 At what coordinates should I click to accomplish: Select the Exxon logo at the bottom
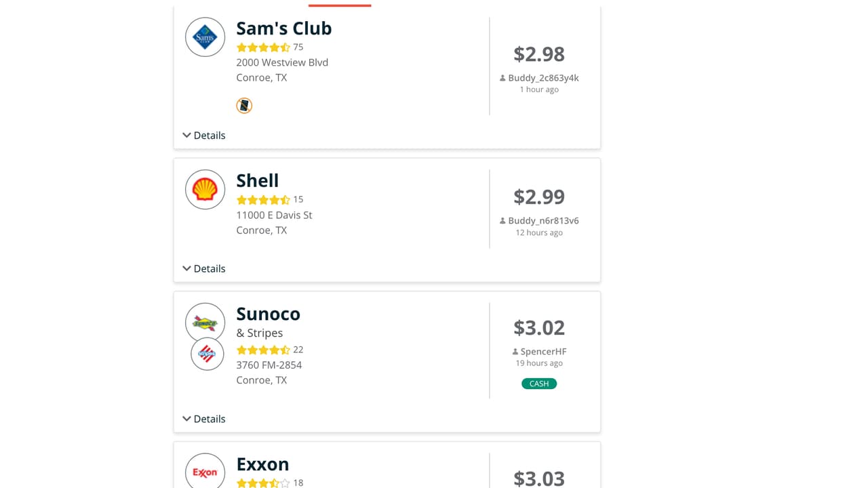point(205,470)
